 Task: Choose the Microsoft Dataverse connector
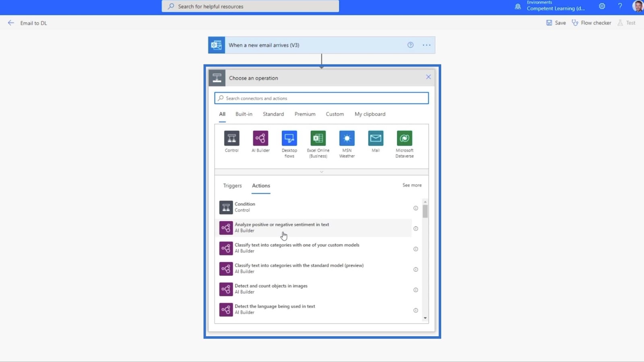click(405, 138)
